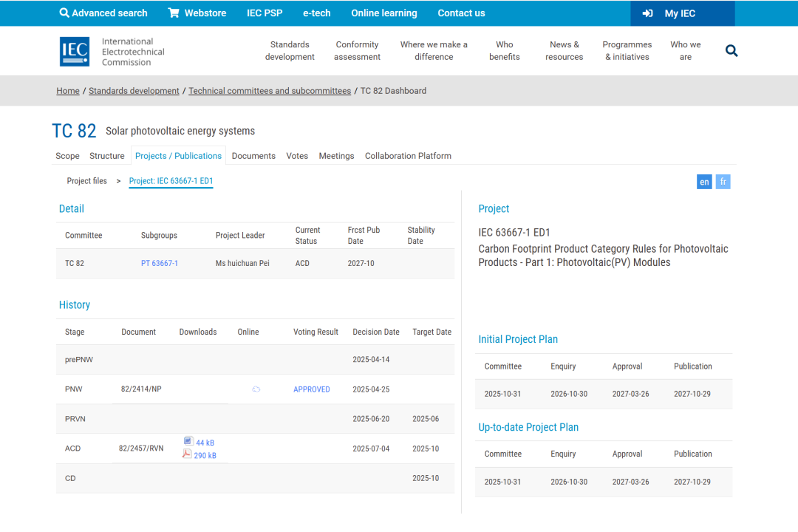Click the Advanced search magnifier icon
Screen dimensions: 798x532
64,13
